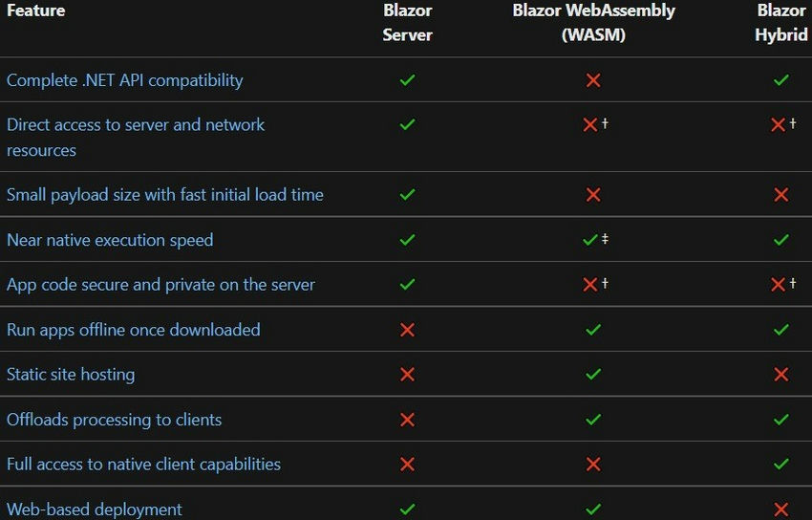Click the "Near native execution speed" link
Screen dimensions: 812x520
[x=110, y=240]
